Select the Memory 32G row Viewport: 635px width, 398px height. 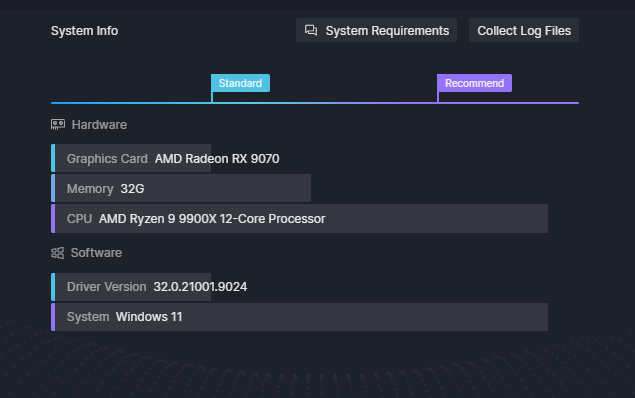pos(181,188)
